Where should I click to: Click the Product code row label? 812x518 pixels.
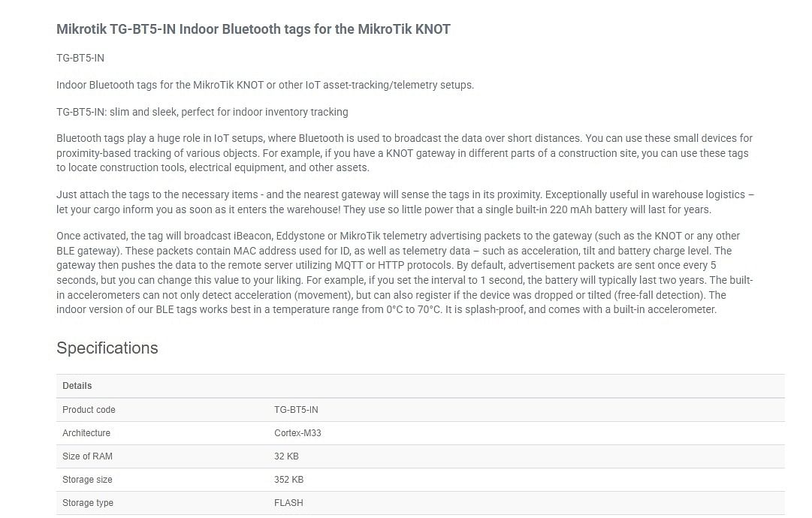pos(89,410)
